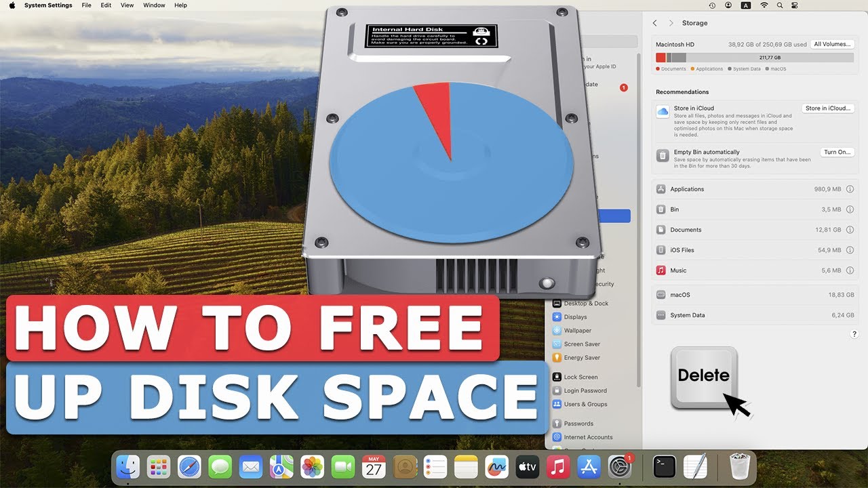Screen dimensions: 868x488
Task: Open the App Store from the Dock
Action: (x=589, y=467)
